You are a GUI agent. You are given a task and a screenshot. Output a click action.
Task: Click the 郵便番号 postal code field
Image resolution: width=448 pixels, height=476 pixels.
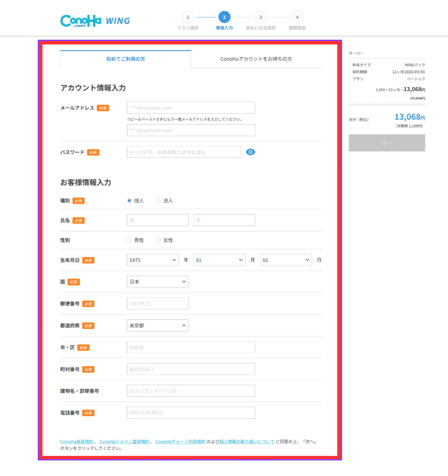[x=157, y=304]
